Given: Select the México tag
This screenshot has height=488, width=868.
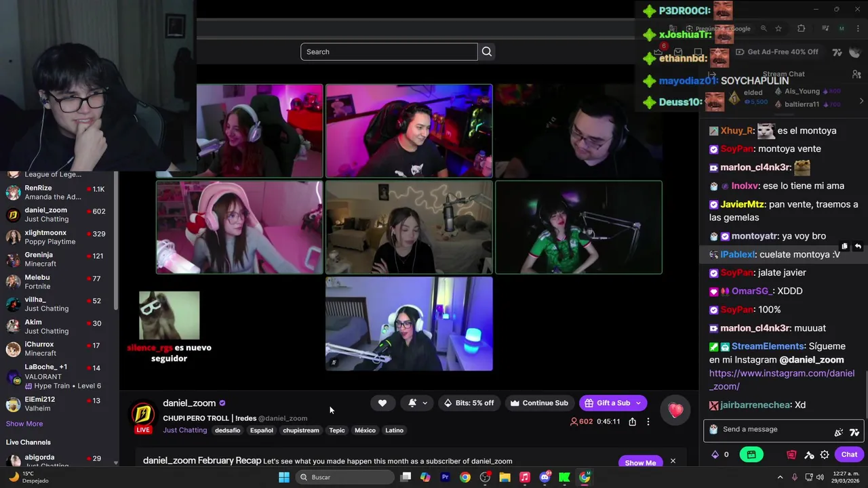Looking at the screenshot, I should pos(365,430).
